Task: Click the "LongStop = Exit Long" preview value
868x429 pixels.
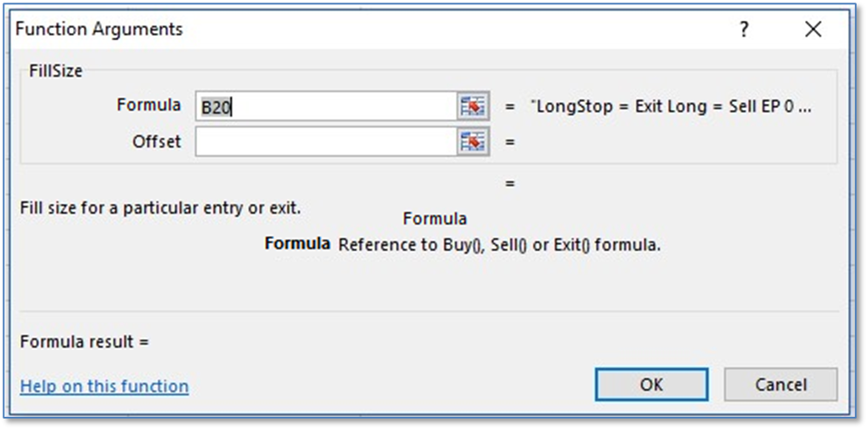Action: click(671, 106)
